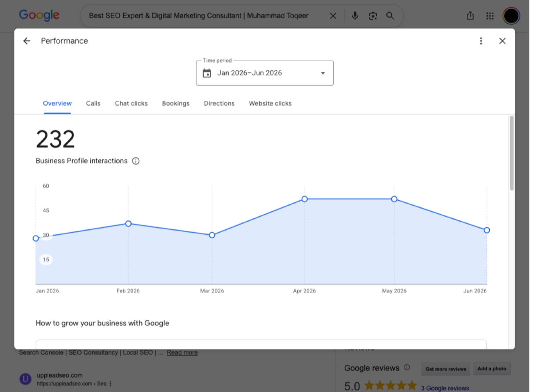Expand the Time period dropdown arrow
This screenshot has width=536, height=392.
(323, 73)
